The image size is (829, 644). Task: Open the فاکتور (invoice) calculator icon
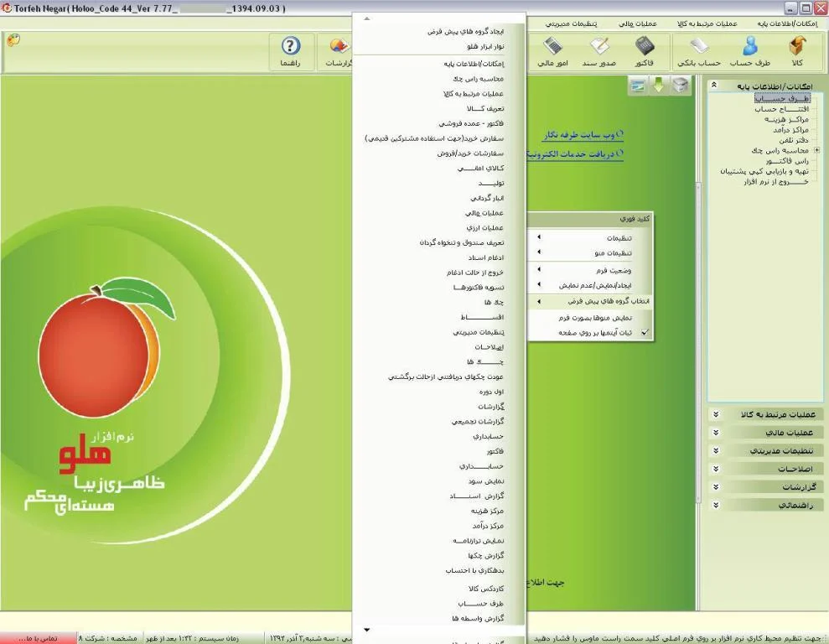coord(645,52)
